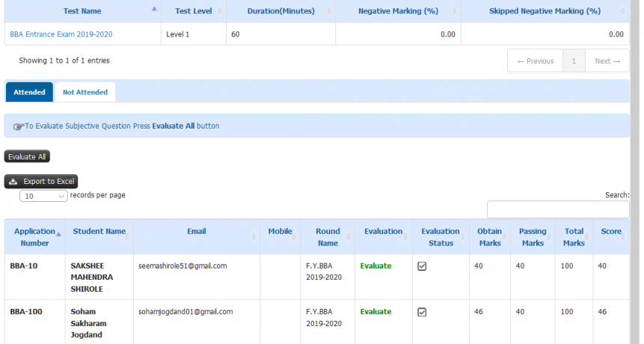Select email sohamjogdand01@gmail.com
The width and height of the screenshot is (644, 344).
[185, 312]
